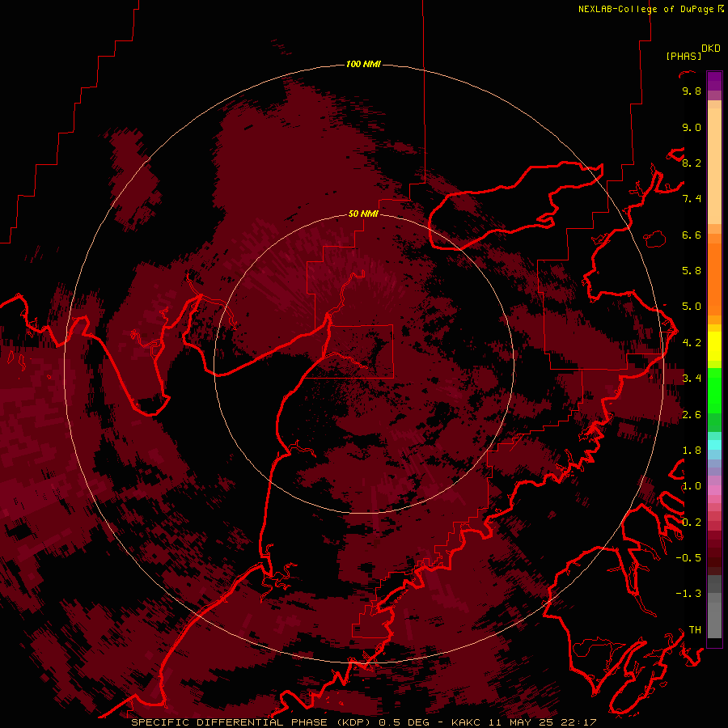
Task: Click the NEXLAB-College of DuPage watermark text
Action: tap(648, 9)
